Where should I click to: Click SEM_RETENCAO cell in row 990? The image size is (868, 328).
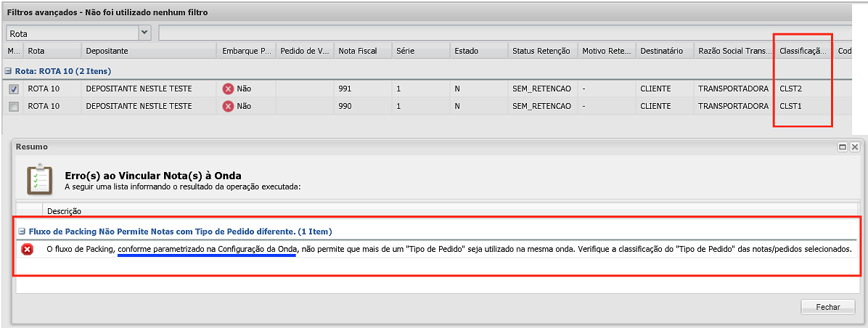coord(543,107)
